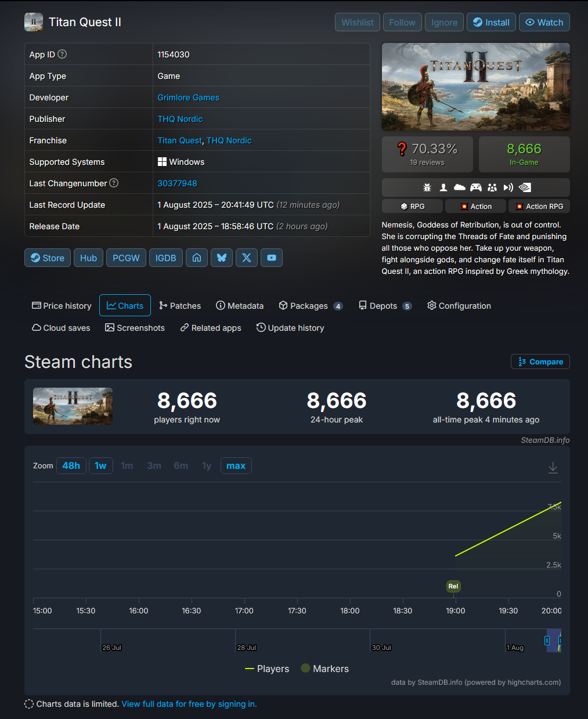The image size is (588, 719).
Task: Open the YouTube icon link
Action: 272,258
